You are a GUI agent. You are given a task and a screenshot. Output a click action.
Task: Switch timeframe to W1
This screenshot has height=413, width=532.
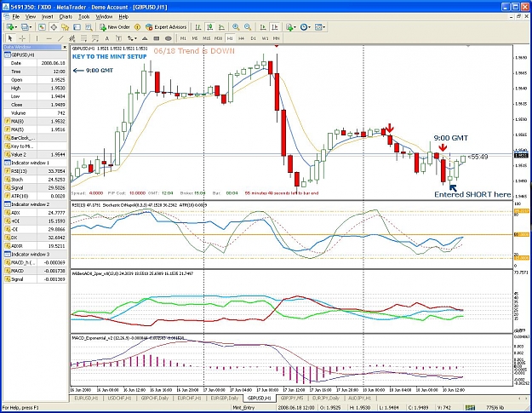265,38
